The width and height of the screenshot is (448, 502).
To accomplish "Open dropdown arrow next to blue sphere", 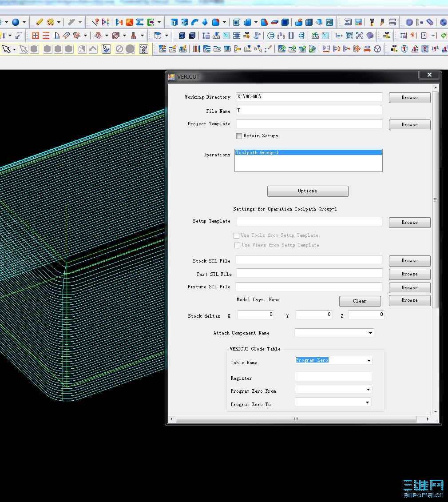I will [24, 22].
